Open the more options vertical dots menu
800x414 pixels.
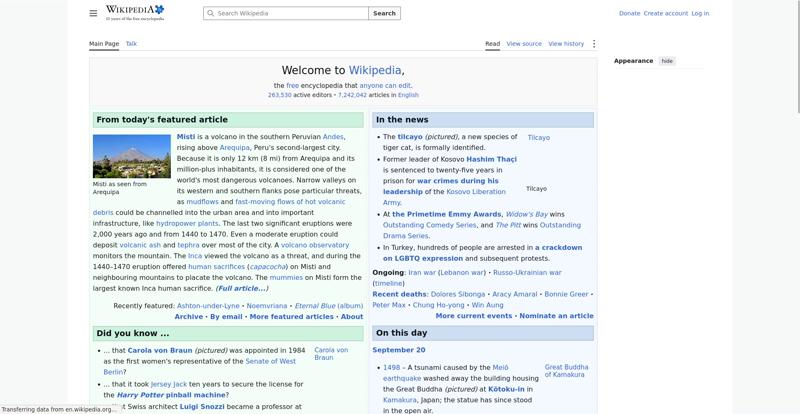click(593, 44)
